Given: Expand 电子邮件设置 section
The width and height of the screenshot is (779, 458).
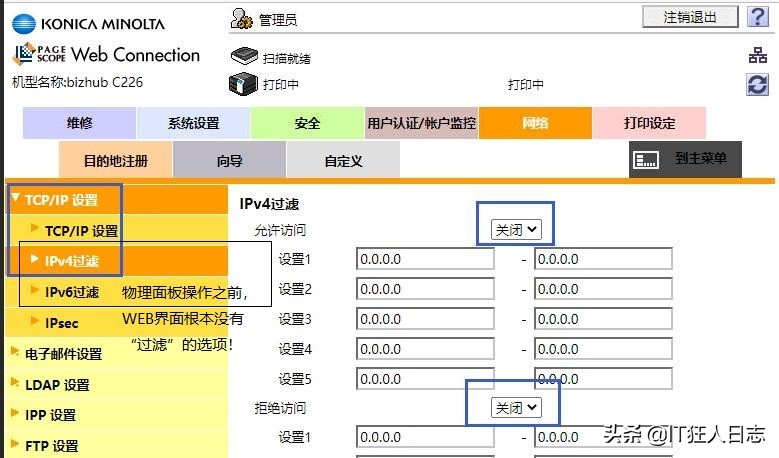Looking at the screenshot, I should click(117, 353).
